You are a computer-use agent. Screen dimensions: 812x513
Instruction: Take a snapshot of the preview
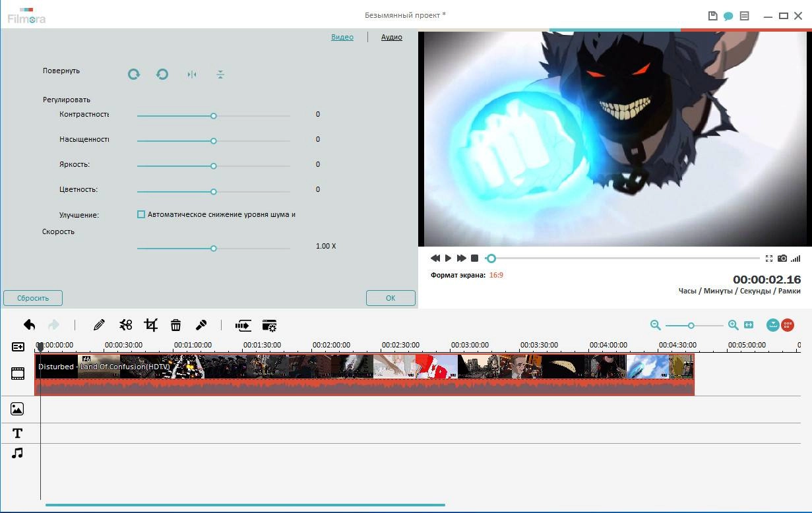point(782,258)
